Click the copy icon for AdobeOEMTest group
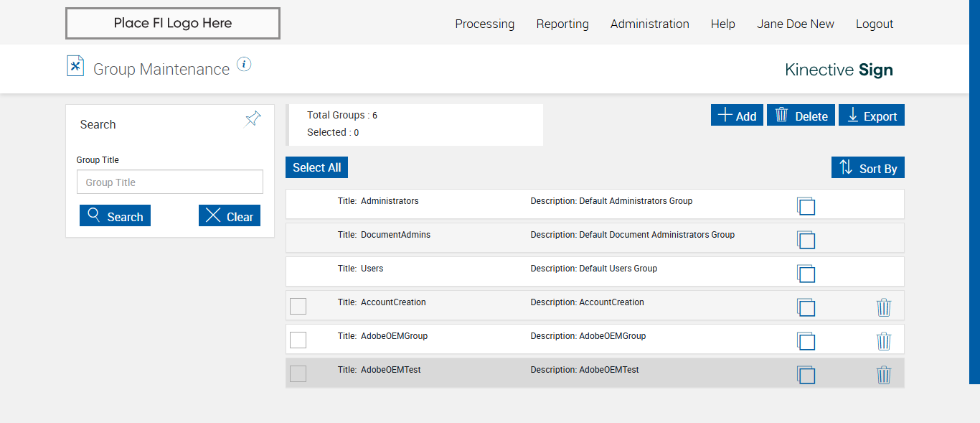The image size is (980, 423). point(806,375)
